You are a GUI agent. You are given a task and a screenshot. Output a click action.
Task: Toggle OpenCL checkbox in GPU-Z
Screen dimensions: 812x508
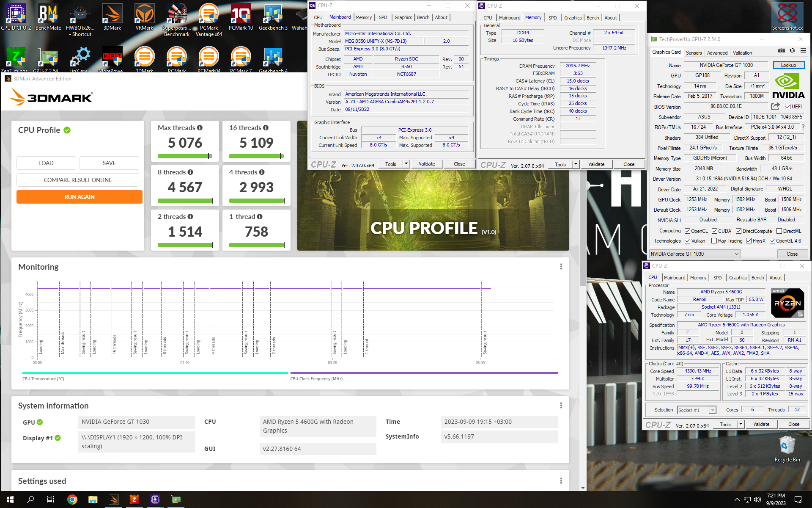pos(688,231)
